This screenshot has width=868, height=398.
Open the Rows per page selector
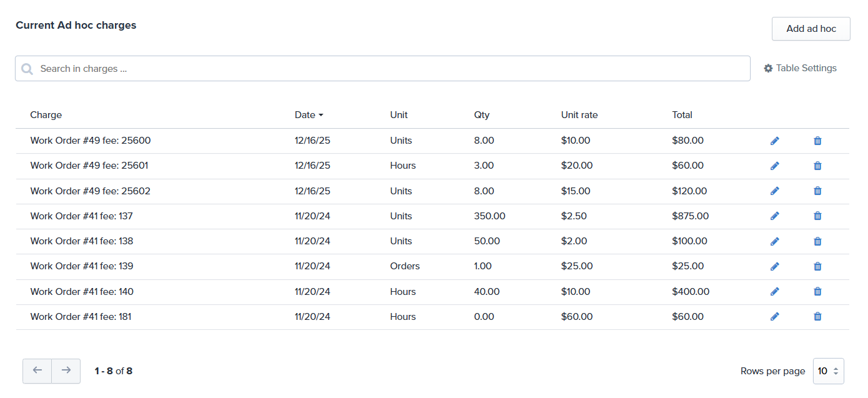(828, 371)
